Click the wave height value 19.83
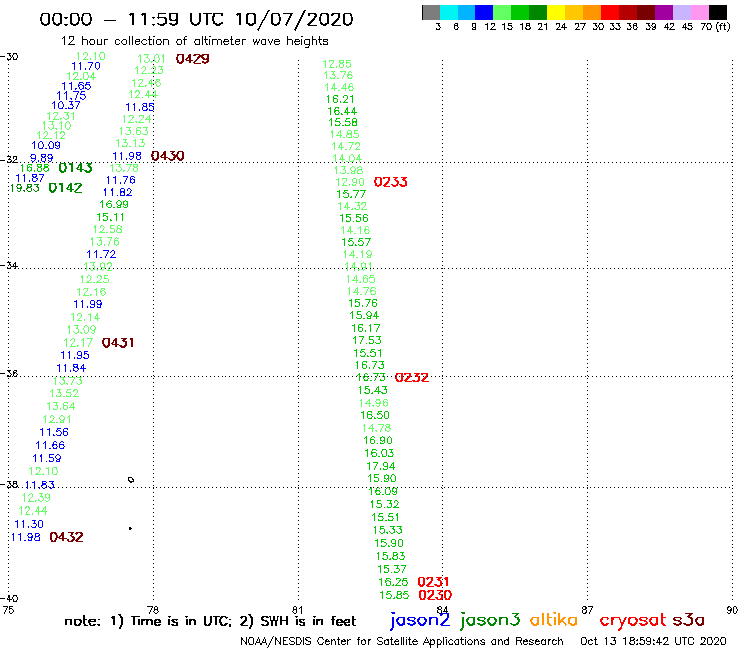 point(25,188)
